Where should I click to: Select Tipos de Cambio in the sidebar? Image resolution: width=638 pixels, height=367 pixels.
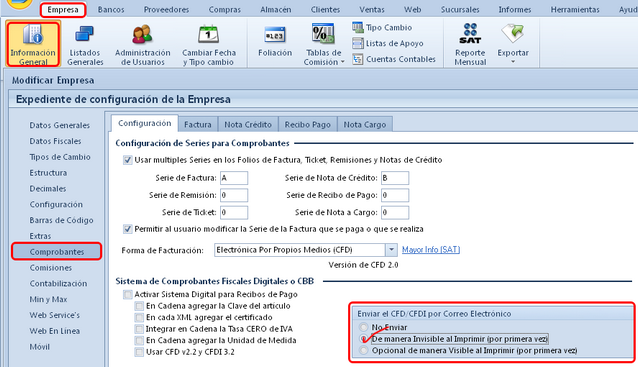coord(60,157)
